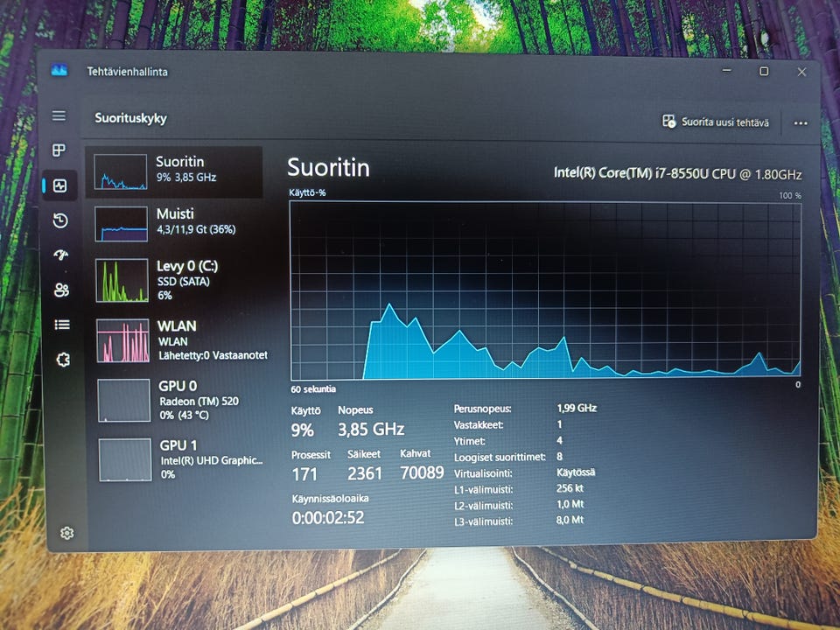The width and height of the screenshot is (840, 630).
Task: Click the Intel Core i7-8550U CPU name
Action: click(x=677, y=173)
